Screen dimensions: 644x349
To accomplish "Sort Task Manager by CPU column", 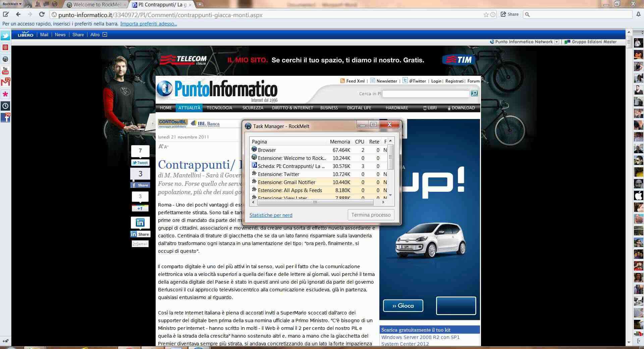I will point(360,142).
